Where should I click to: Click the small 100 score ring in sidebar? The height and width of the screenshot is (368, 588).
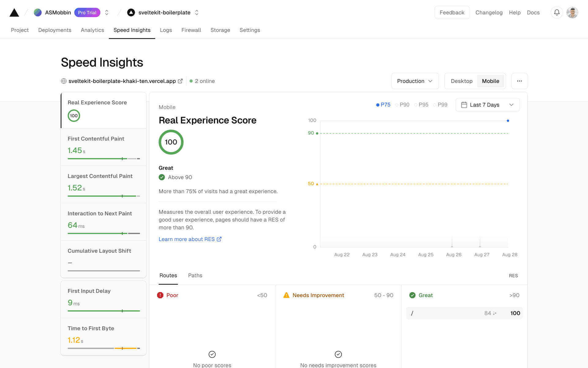coord(74,116)
